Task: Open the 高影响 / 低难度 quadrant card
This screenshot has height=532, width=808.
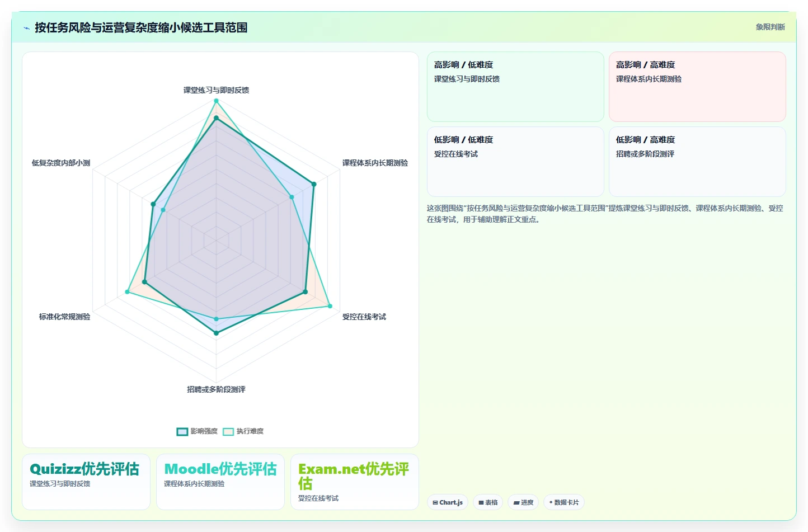Action: (515, 87)
